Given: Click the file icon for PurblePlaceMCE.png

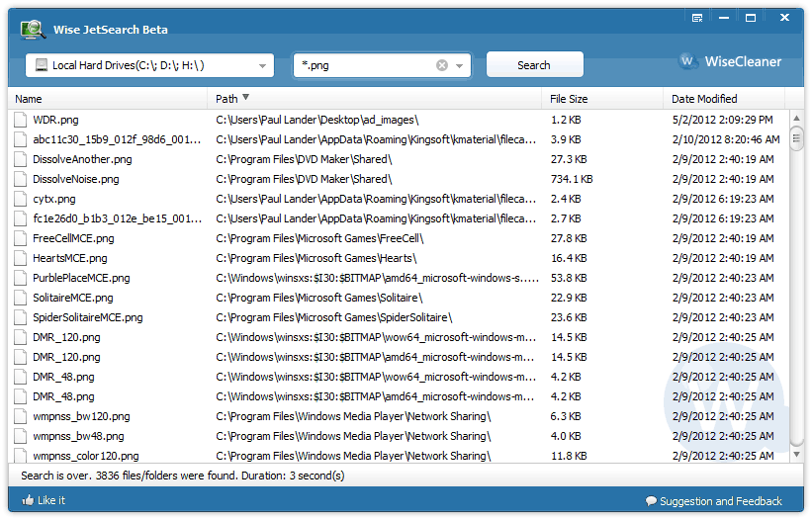Looking at the screenshot, I should pos(20,278).
